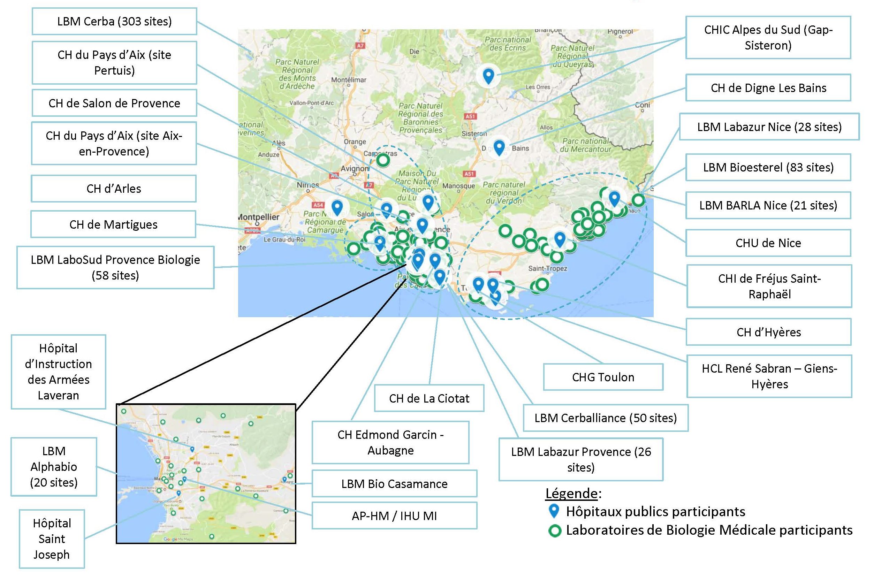Click blue pin icon in the legend

tap(554, 511)
